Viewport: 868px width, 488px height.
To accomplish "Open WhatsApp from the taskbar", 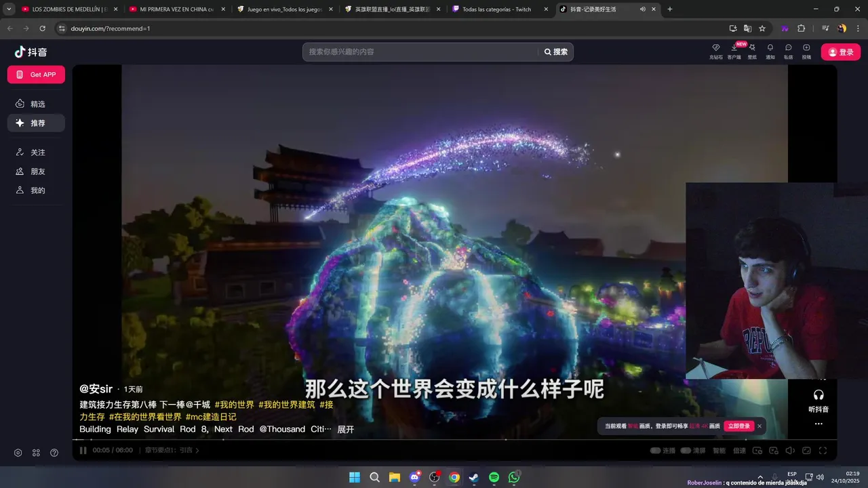I will coord(514,477).
